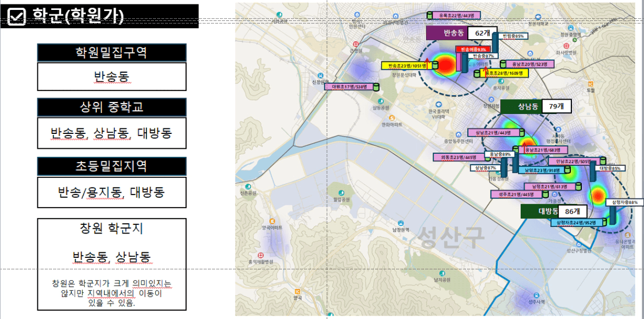Select the 반송중87% label

[483, 56]
